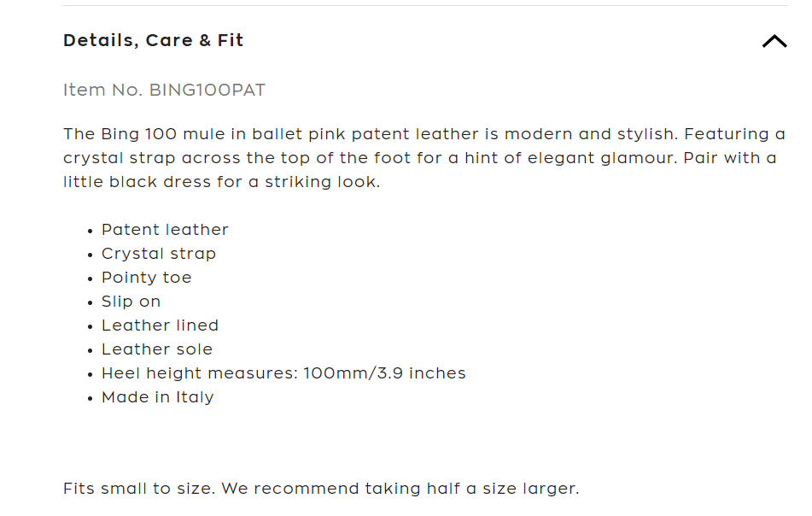Click the Patent leather bullet item

pyautogui.click(x=165, y=230)
